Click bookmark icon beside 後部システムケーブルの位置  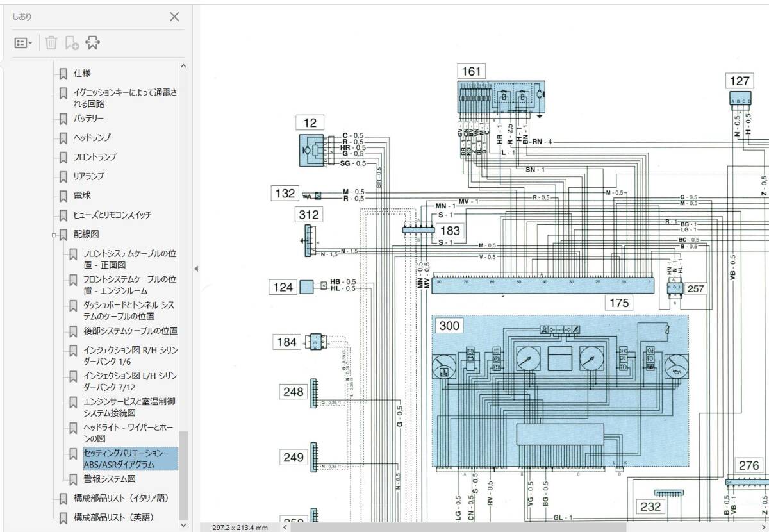click(x=73, y=331)
